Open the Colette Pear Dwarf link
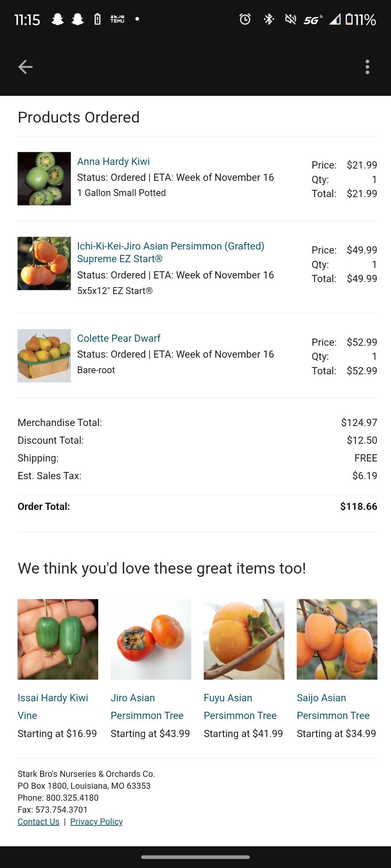Viewport: 391px width, 868px height. pos(119,338)
